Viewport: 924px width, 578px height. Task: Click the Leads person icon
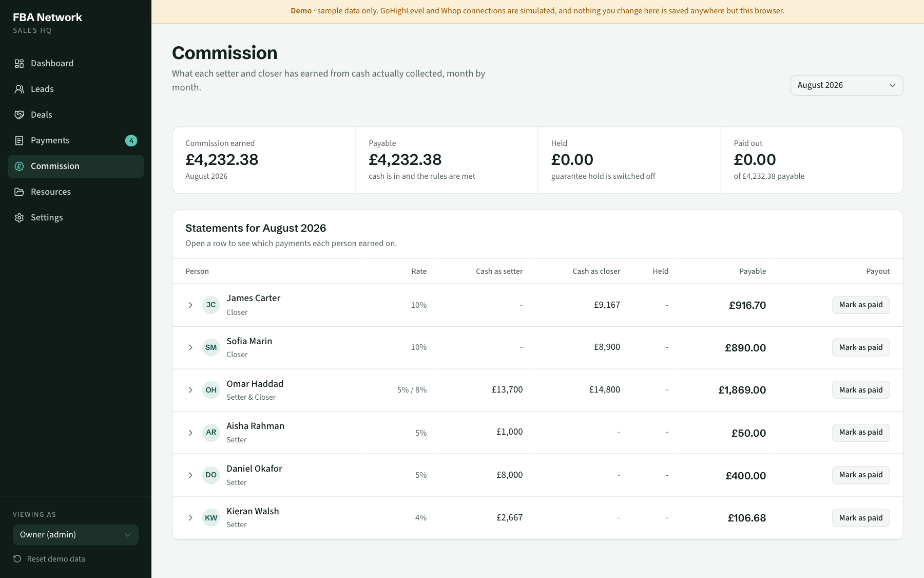coord(19,89)
